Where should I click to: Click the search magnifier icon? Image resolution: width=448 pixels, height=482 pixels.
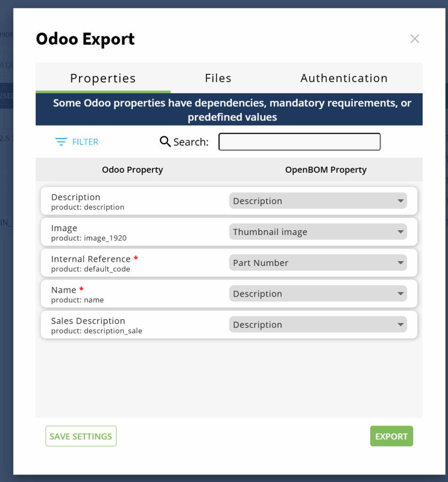165,141
